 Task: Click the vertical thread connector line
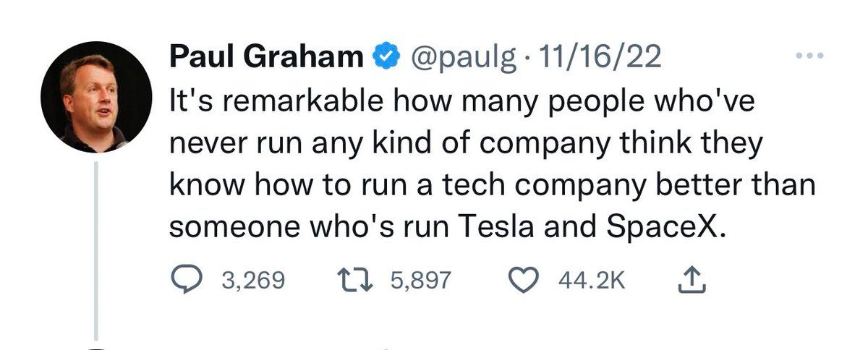tap(97, 251)
